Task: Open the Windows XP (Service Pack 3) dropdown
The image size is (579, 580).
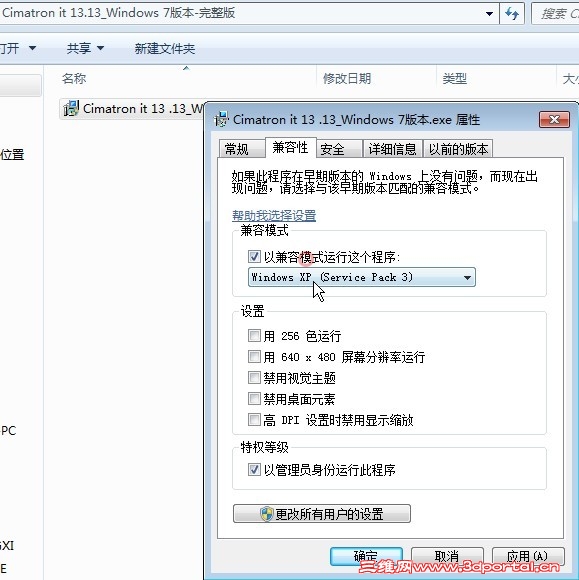Action: coord(361,277)
